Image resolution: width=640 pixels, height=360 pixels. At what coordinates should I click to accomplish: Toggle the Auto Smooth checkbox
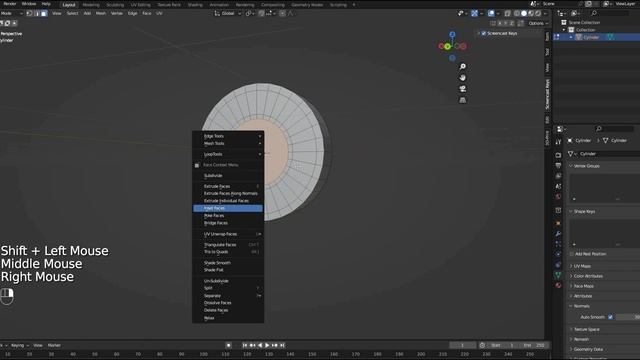click(611, 317)
